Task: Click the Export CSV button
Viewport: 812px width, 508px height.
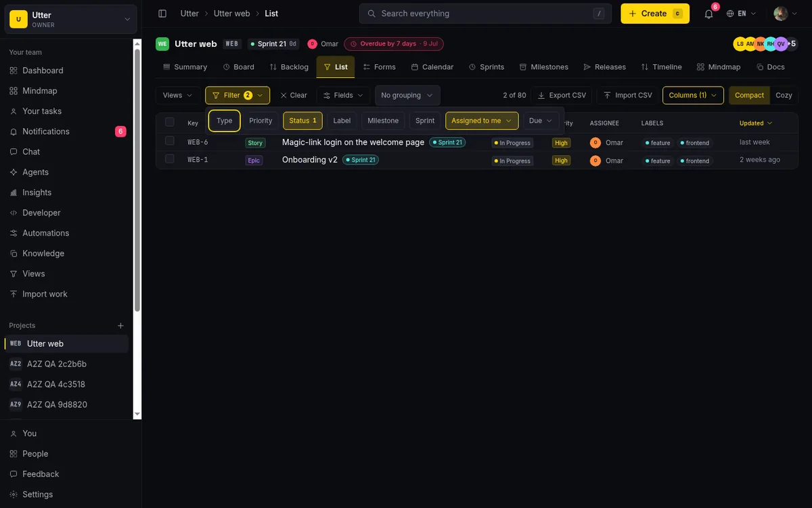Action: coord(562,96)
